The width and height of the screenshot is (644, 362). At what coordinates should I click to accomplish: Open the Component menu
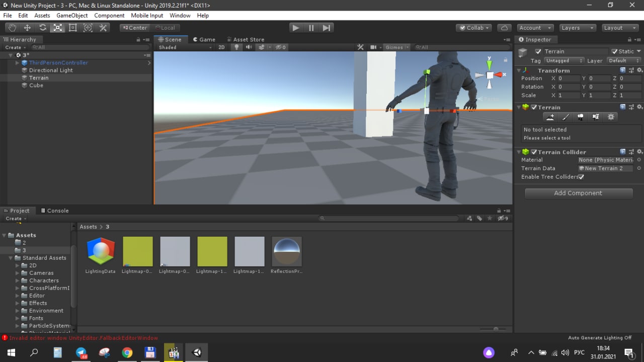109,16
